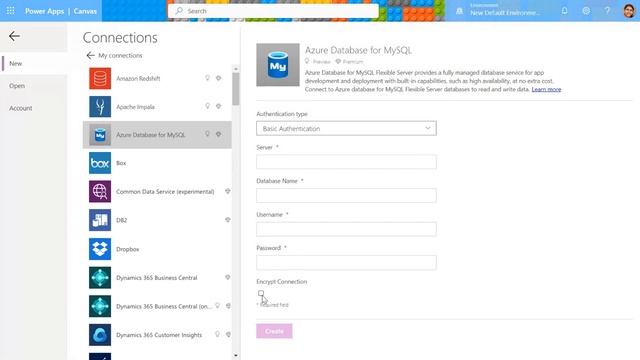Click the My connections link text
Image resolution: width=640 pixels, height=360 pixels.
[x=120, y=56]
